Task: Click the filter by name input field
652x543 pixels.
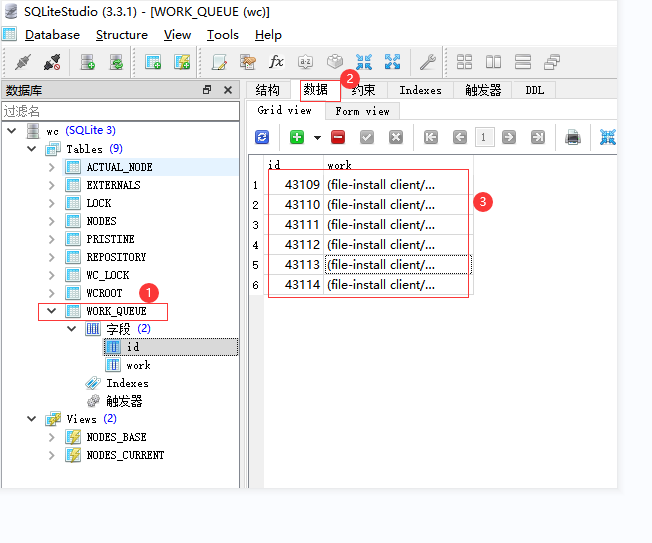Action: (118, 111)
